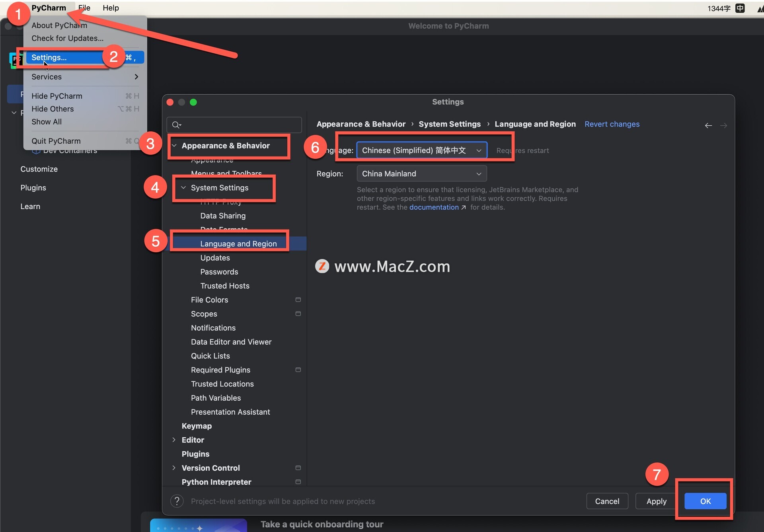This screenshot has width=764, height=532.
Task: Select Presentation Assistant in settings tree
Action: point(230,412)
